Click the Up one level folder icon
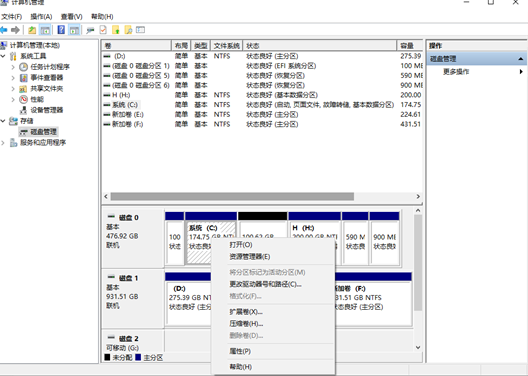Viewport: 528px width, 376px height. click(x=32, y=30)
